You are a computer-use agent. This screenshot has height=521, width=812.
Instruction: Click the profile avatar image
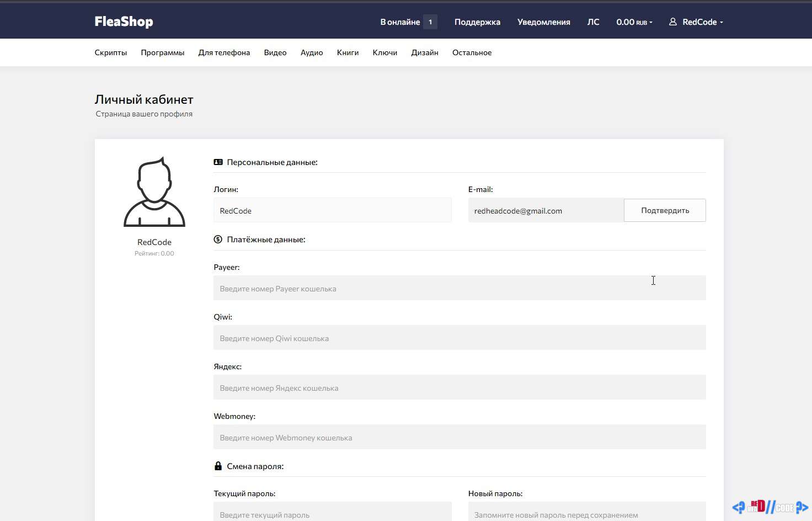(x=154, y=192)
